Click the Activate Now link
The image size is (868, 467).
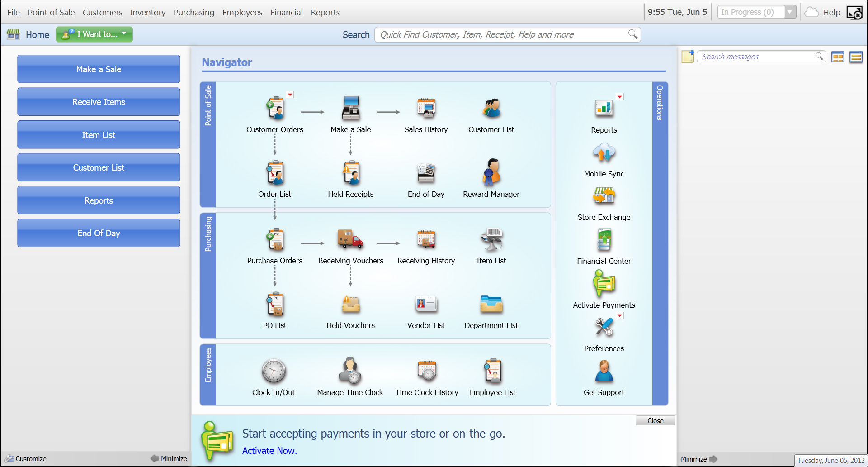[269, 450]
